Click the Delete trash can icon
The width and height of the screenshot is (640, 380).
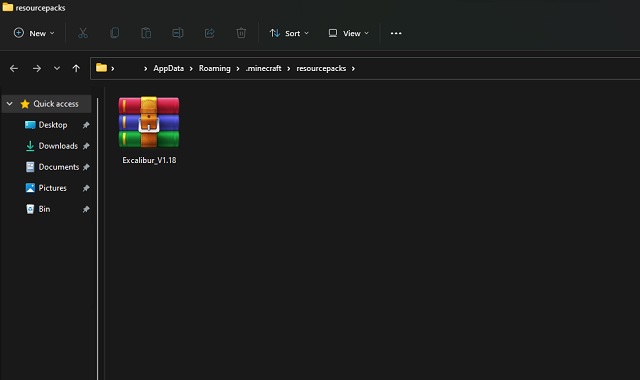241,33
